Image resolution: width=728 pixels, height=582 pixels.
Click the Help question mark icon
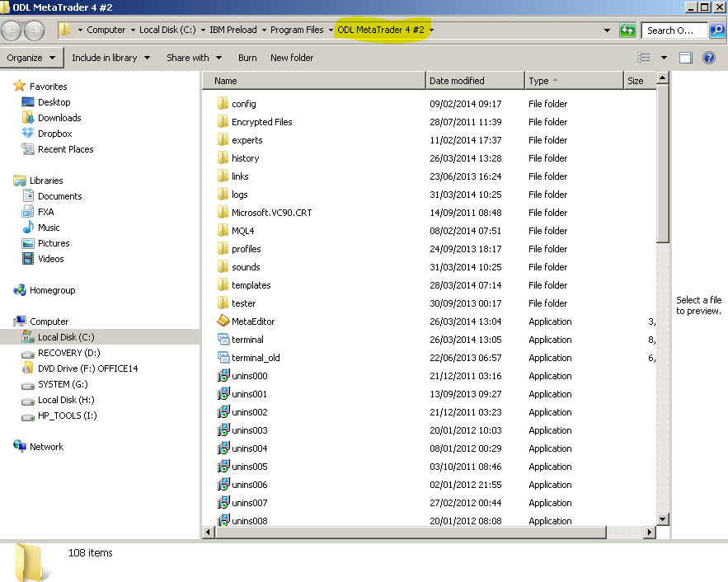click(708, 58)
